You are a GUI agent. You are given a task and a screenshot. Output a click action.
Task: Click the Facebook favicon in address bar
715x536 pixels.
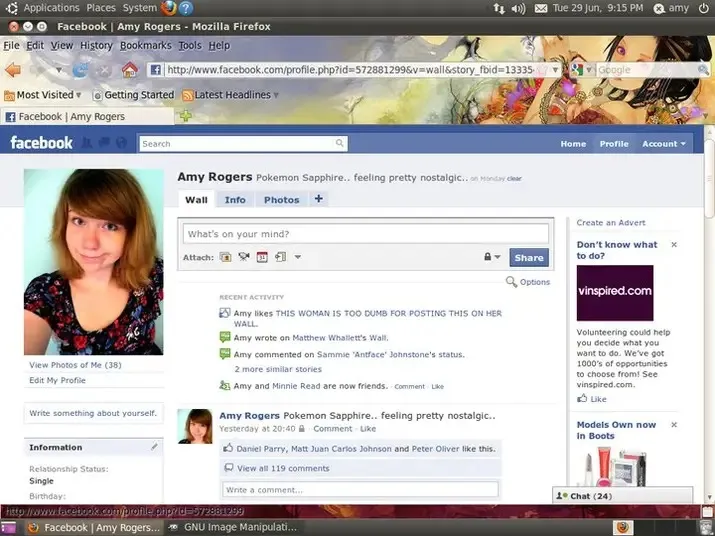(155, 70)
